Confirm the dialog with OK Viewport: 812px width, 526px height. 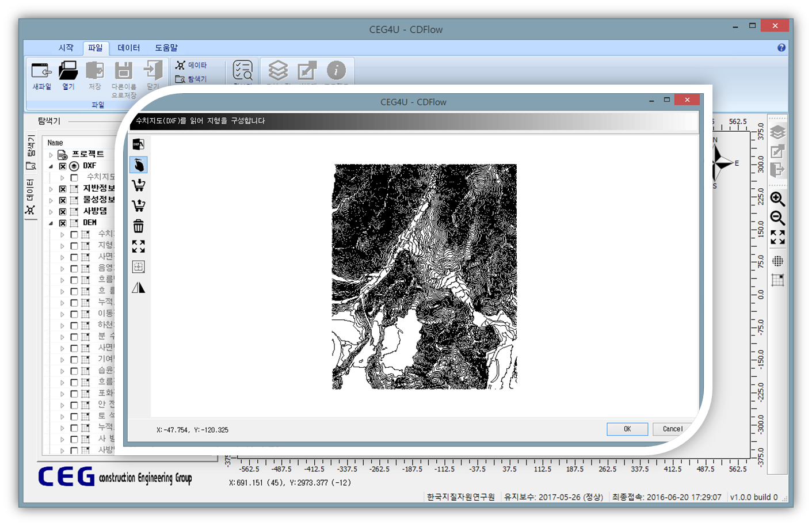[x=627, y=429]
